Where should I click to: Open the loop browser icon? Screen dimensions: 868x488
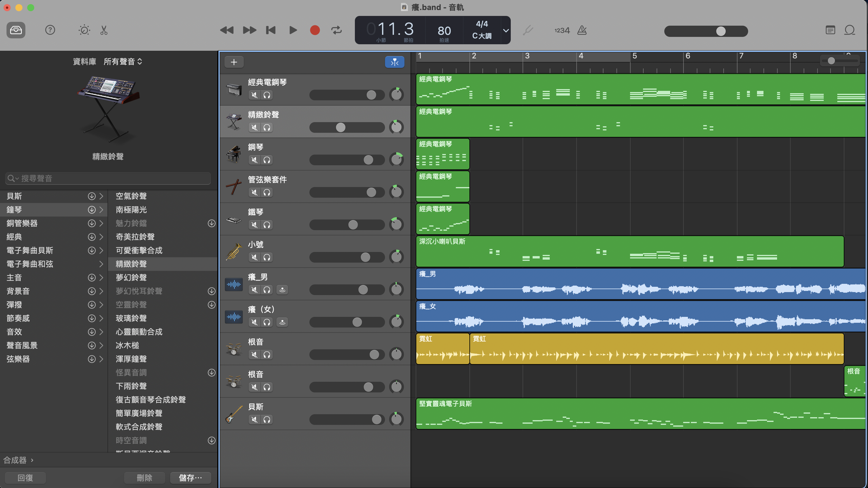849,30
